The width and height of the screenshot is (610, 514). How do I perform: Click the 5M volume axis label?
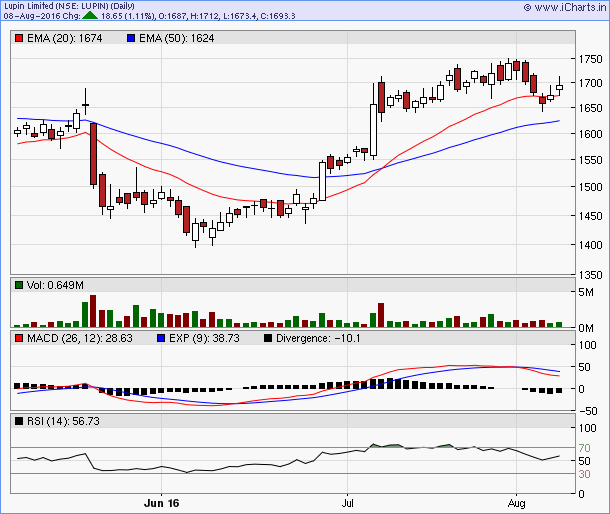[586, 292]
